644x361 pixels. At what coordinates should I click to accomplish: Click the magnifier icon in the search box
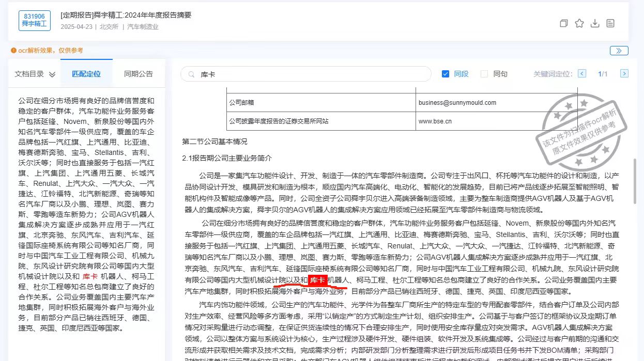click(x=191, y=74)
